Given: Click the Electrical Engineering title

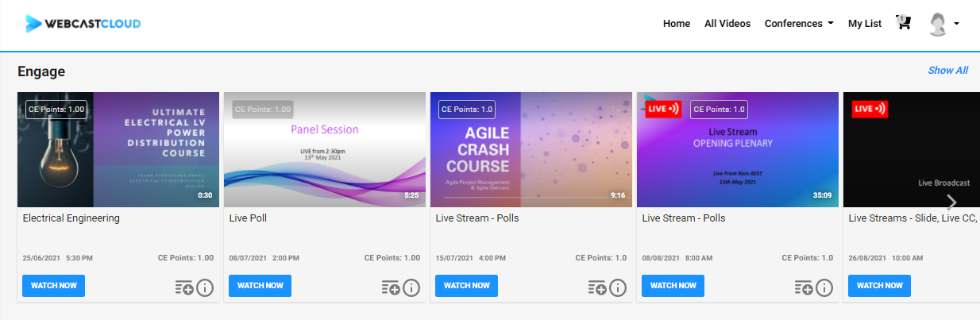Looking at the screenshot, I should [x=71, y=218].
